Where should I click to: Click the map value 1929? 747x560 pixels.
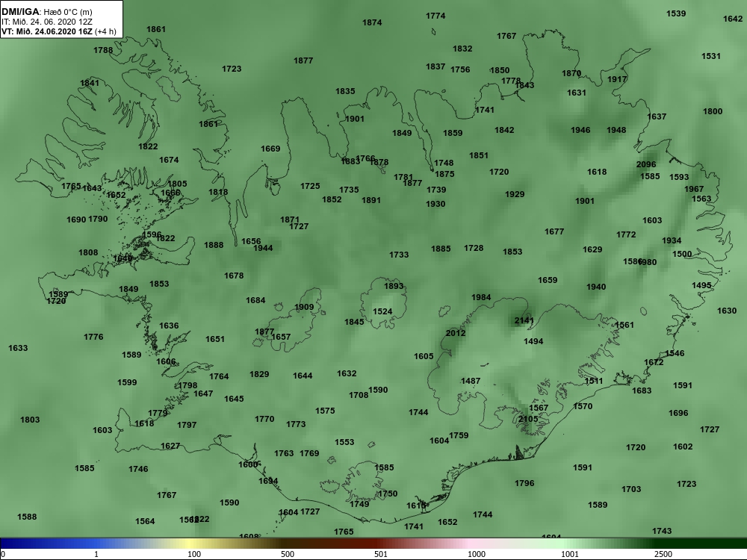(x=515, y=194)
